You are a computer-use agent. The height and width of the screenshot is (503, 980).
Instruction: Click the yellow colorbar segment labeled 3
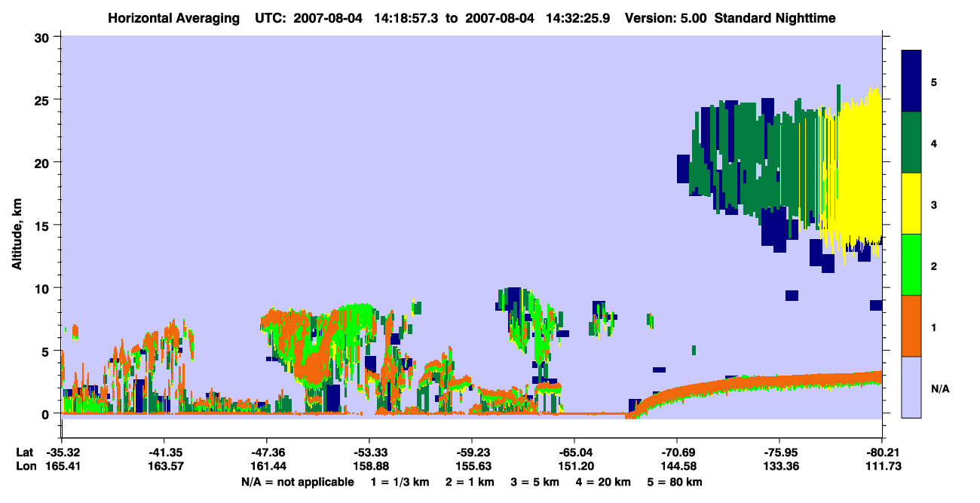click(x=911, y=204)
